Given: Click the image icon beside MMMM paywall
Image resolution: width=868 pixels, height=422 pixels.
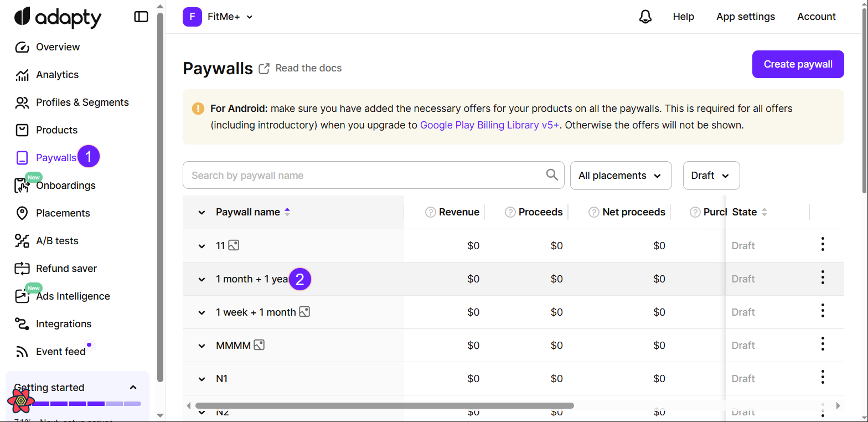Looking at the screenshot, I should click(259, 345).
